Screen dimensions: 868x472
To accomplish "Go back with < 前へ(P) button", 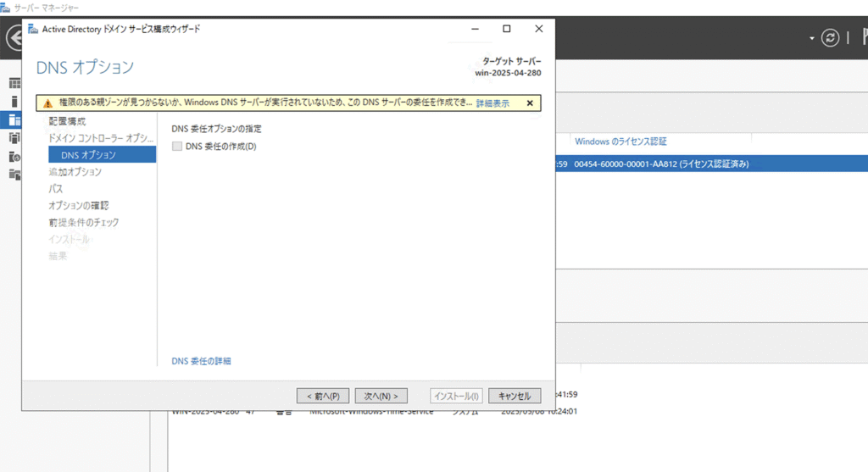I will [323, 397].
